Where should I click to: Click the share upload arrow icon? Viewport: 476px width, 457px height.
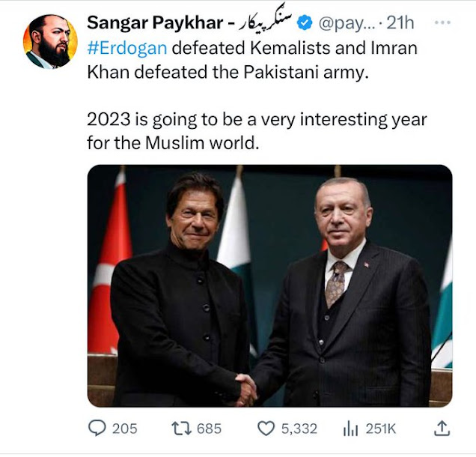(442, 428)
